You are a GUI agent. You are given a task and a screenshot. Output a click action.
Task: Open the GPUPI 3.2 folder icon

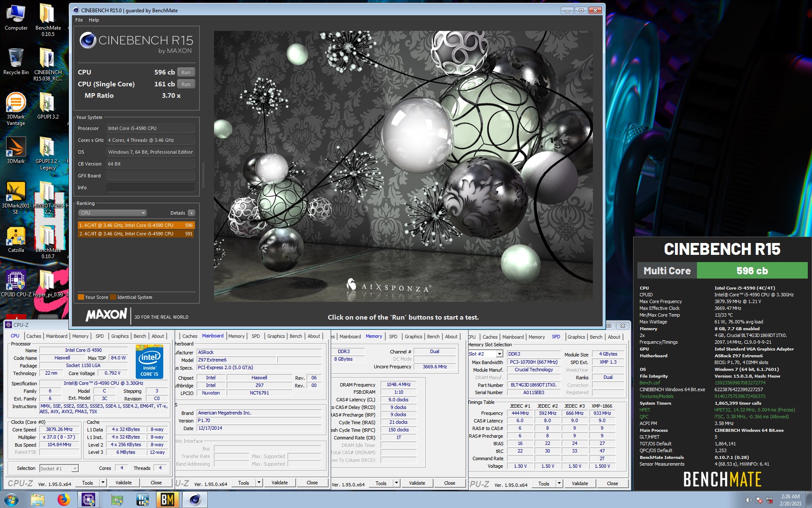tap(48, 106)
